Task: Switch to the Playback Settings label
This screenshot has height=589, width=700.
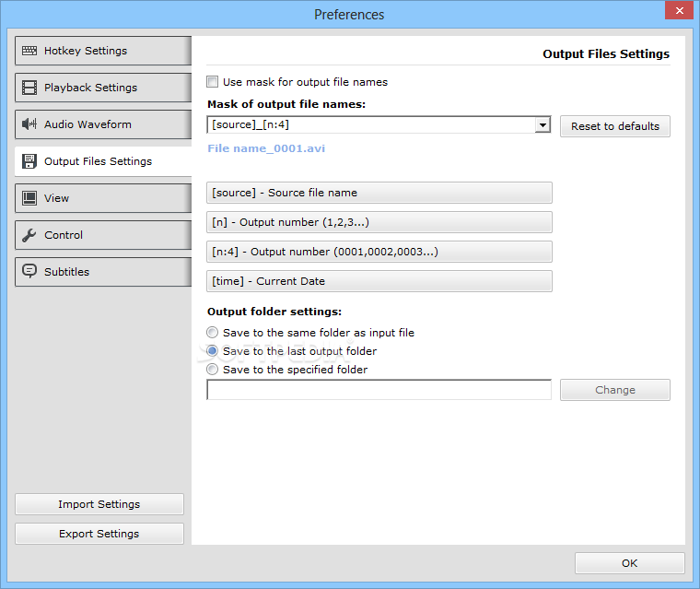Action: point(90,88)
